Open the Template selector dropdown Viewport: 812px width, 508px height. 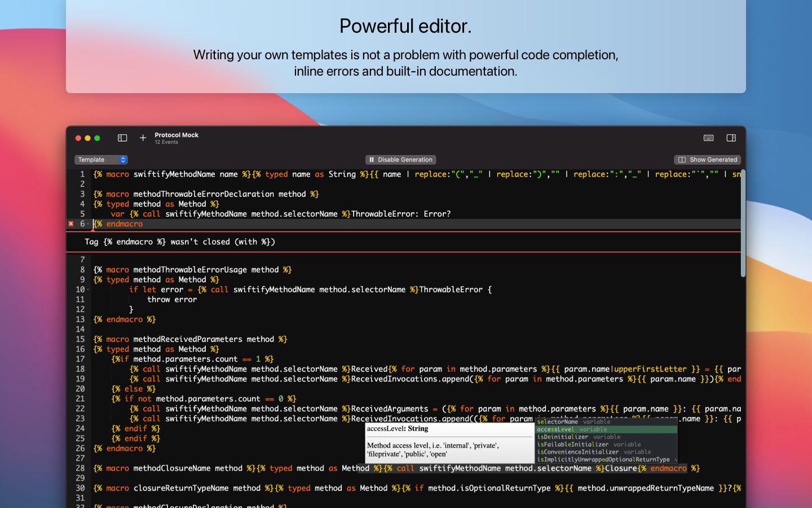[101, 160]
